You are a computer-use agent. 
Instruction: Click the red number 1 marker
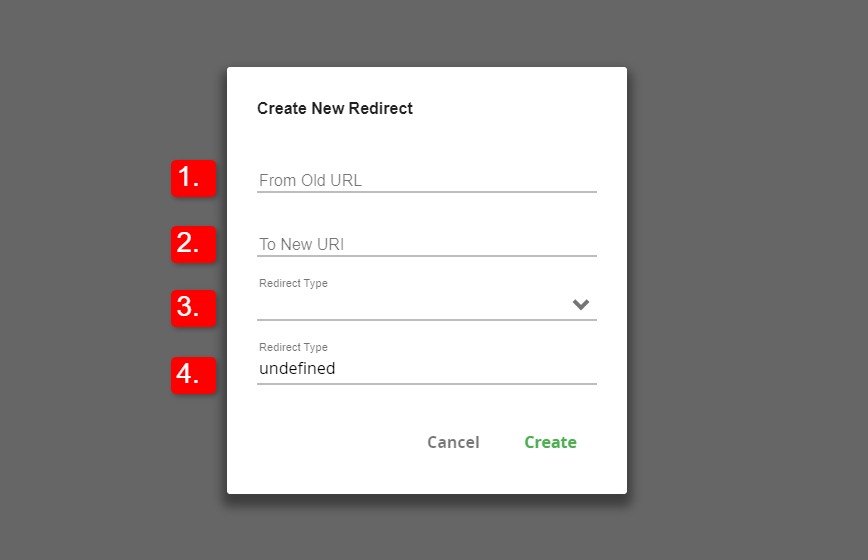point(193,178)
